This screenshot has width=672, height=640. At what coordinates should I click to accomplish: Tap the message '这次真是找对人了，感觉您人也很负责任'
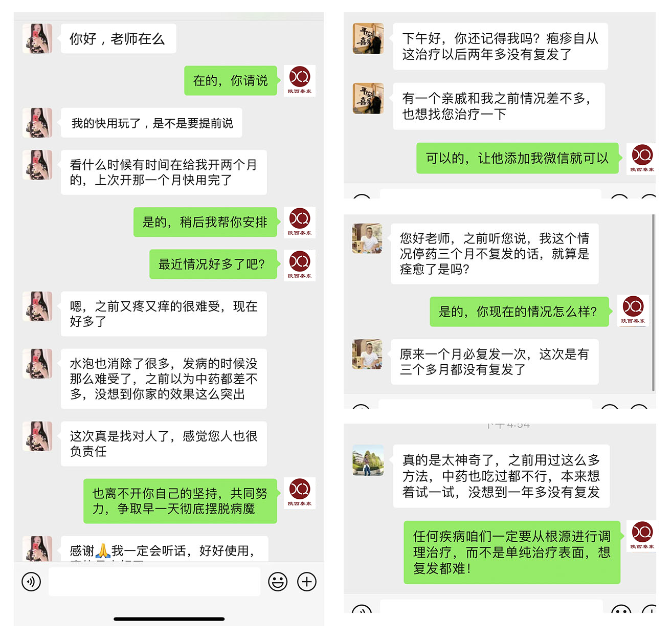tap(164, 444)
